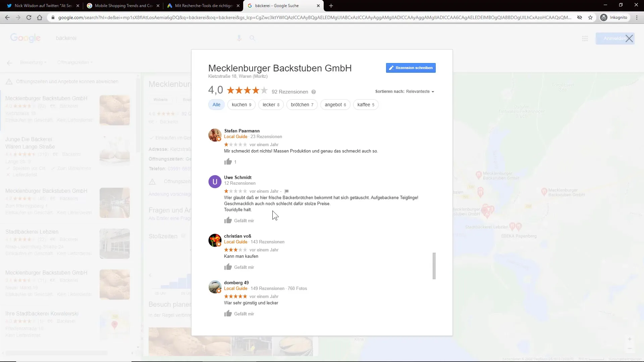This screenshot has height=362, width=644.
Task: Select Ihre Stadtbäckerei Kowalewski result
Action: click(x=67, y=324)
